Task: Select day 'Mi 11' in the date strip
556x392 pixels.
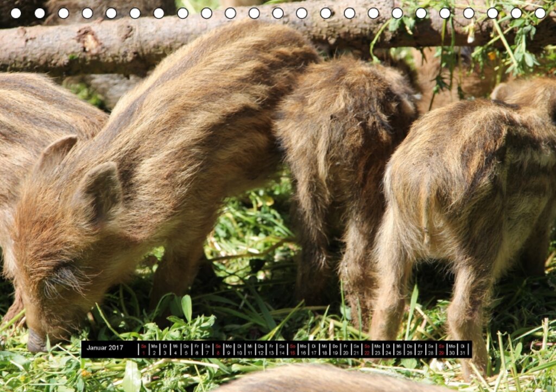Action: (x=250, y=350)
